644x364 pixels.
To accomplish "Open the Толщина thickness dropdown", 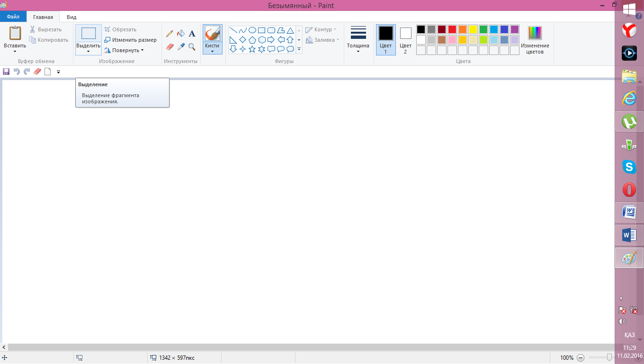I will (x=358, y=51).
